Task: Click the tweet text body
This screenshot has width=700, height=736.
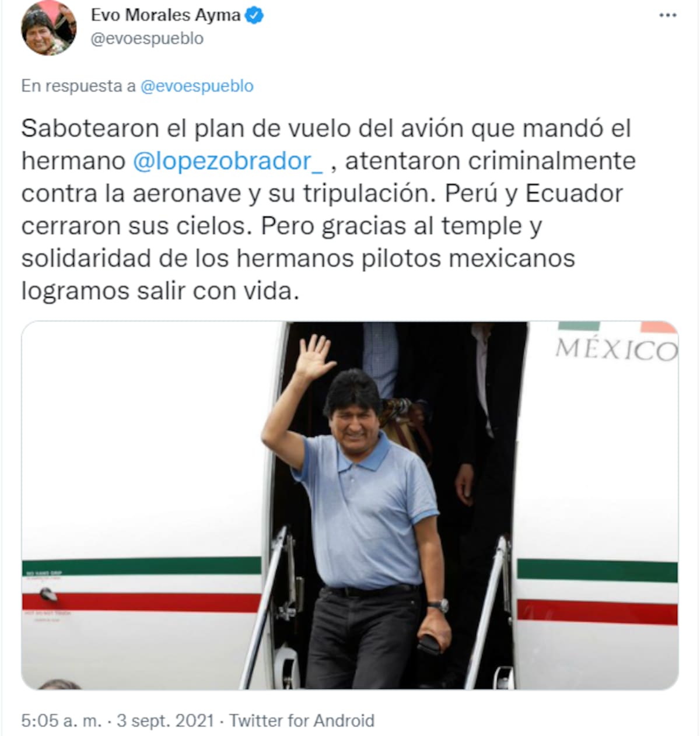Action: click(328, 209)
